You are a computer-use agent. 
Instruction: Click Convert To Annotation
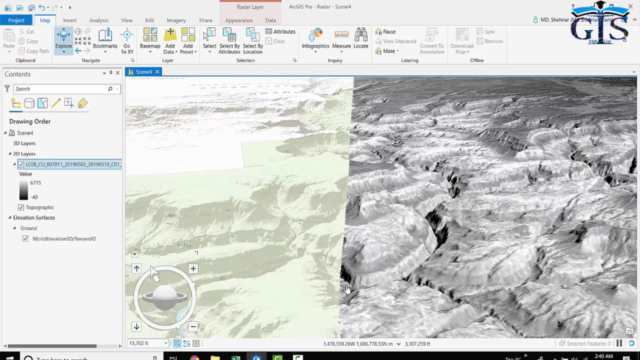pyautogui.click(x=431, y=40)
